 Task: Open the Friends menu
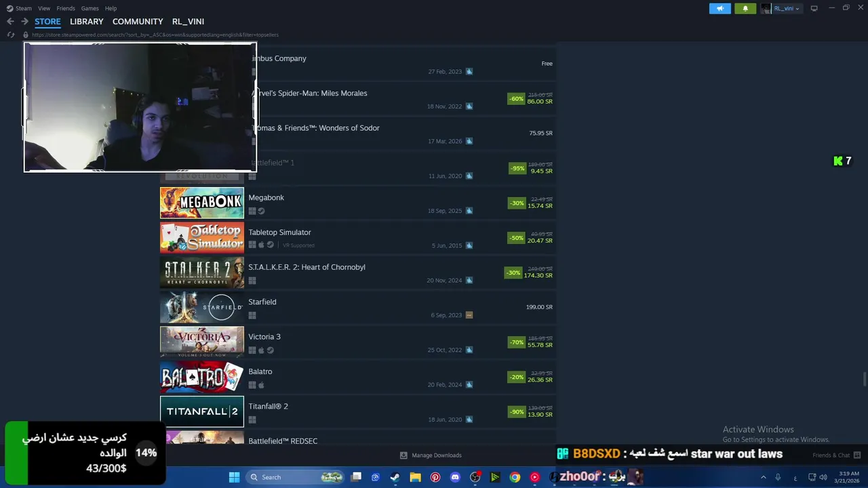(x=66, y=8)
